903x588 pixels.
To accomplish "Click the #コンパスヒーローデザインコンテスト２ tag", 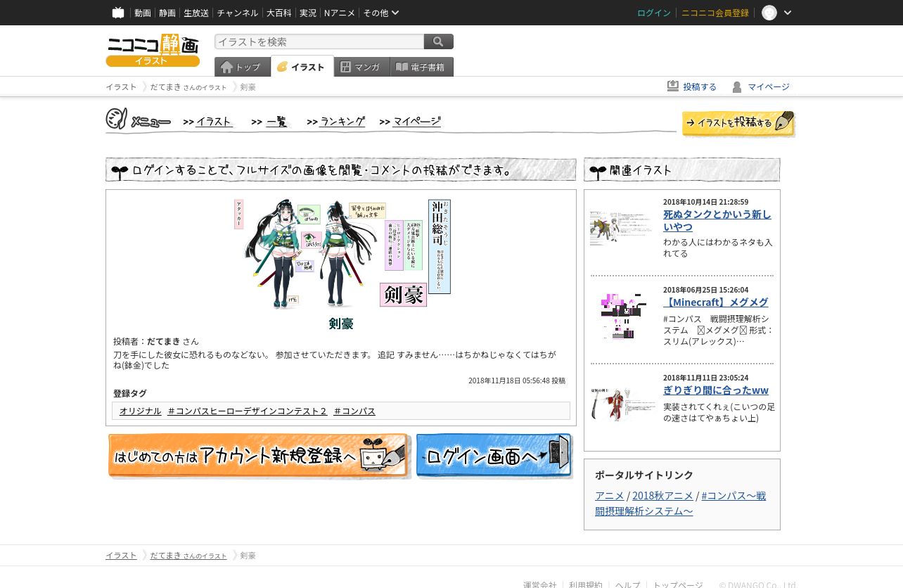I will click(x=248, y=411).
